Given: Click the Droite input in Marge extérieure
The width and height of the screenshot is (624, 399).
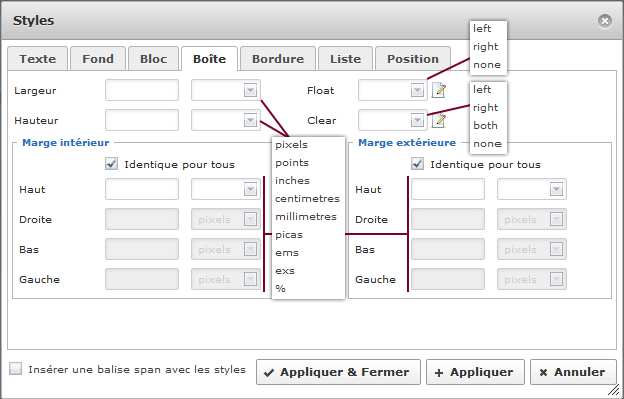Looking at the screenshot, I should tap(448, 219).
